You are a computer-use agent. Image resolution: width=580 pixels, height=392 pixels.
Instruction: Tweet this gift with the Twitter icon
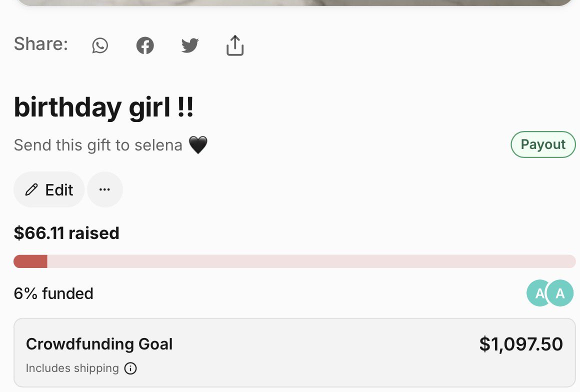click(x=190, y=45)
